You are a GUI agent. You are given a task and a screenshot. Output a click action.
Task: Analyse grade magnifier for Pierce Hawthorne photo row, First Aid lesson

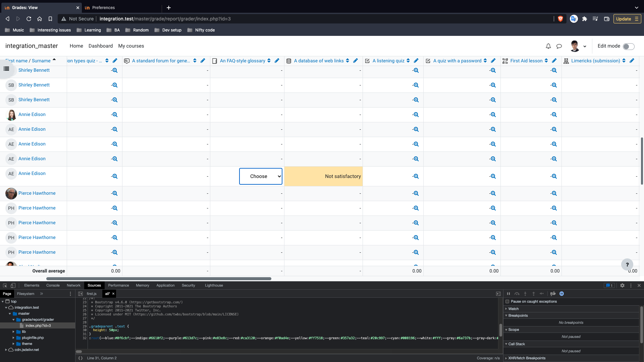coord(554,193)
